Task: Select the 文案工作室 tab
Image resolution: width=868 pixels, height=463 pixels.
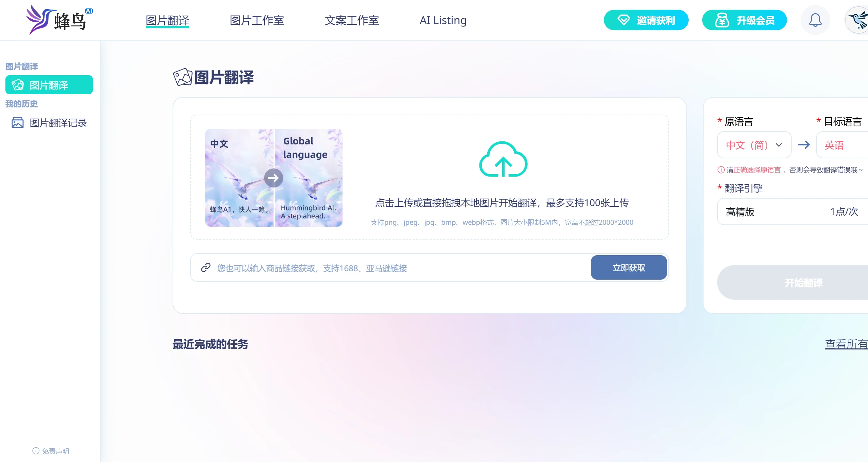Action: pyautogui.click(x=351, y=20)
